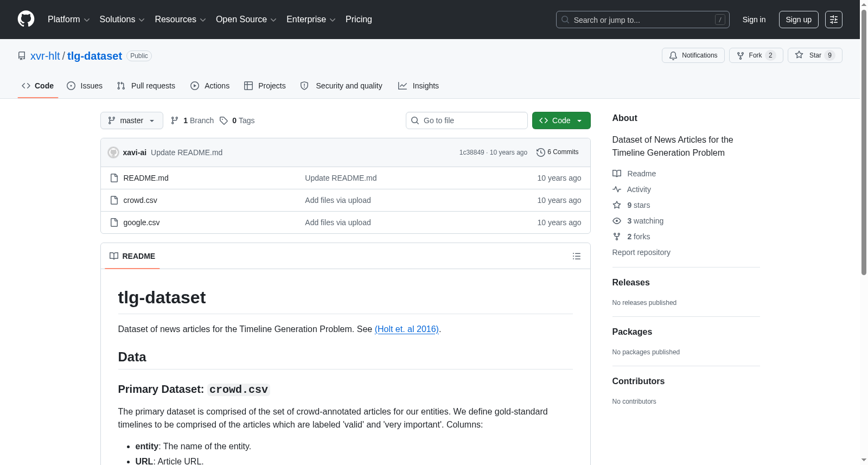Open commit 1c38849
This screenshot has height=465, width=868.
point(472,152)
